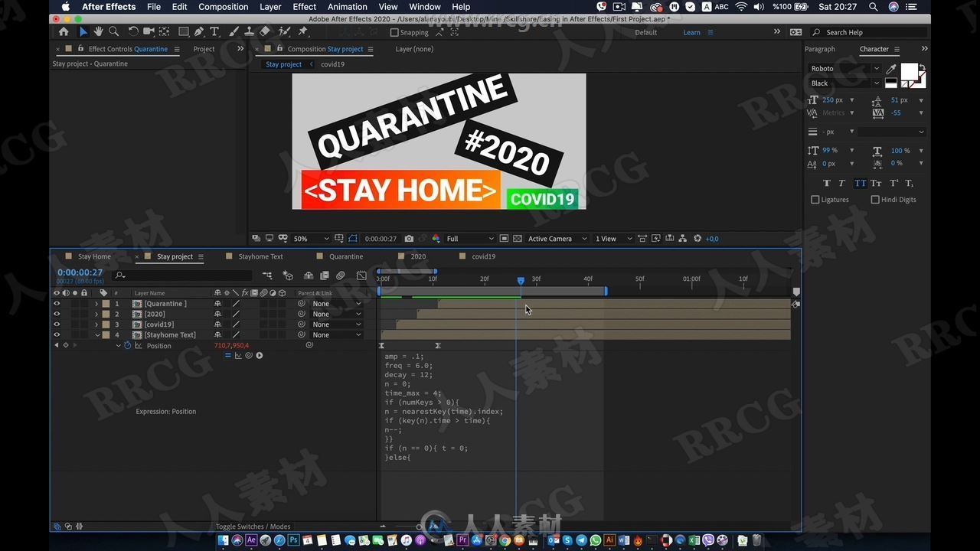Enable the Ligatures checkbox
The image size is (980, 551).
click(815, 200)
